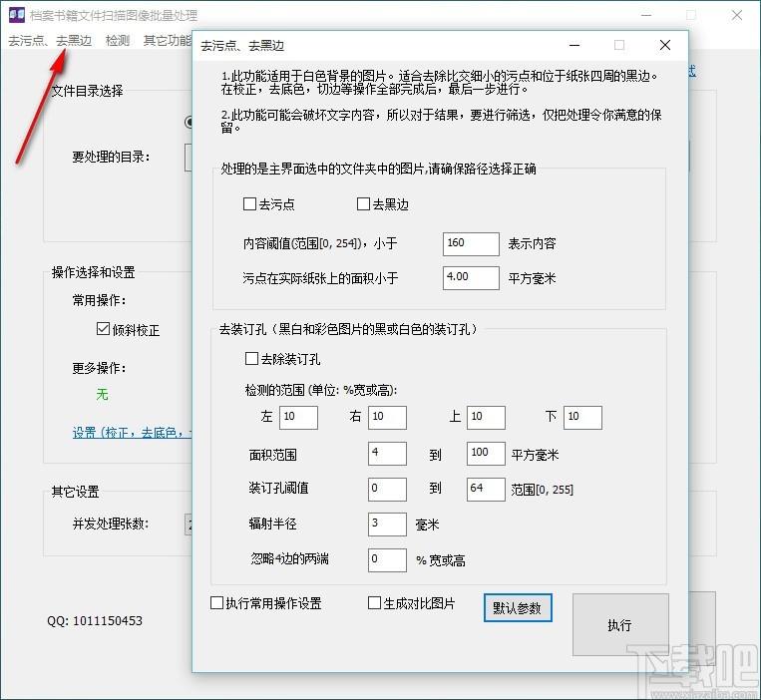Edit the 右 detection range field
The height and width of the screenshot is (700, 761).
point(387,418)
